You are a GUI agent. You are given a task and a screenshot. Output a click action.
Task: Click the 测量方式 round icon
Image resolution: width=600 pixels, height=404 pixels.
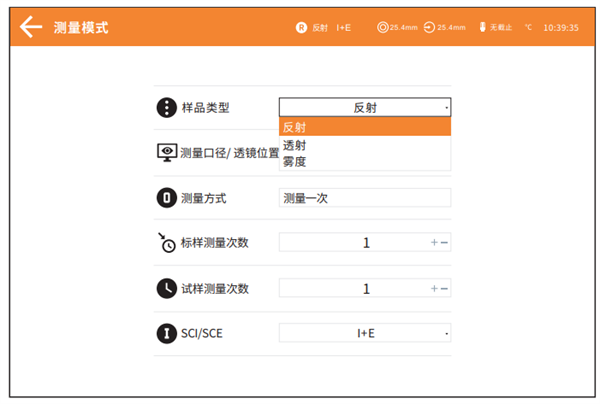pos(166,198)
